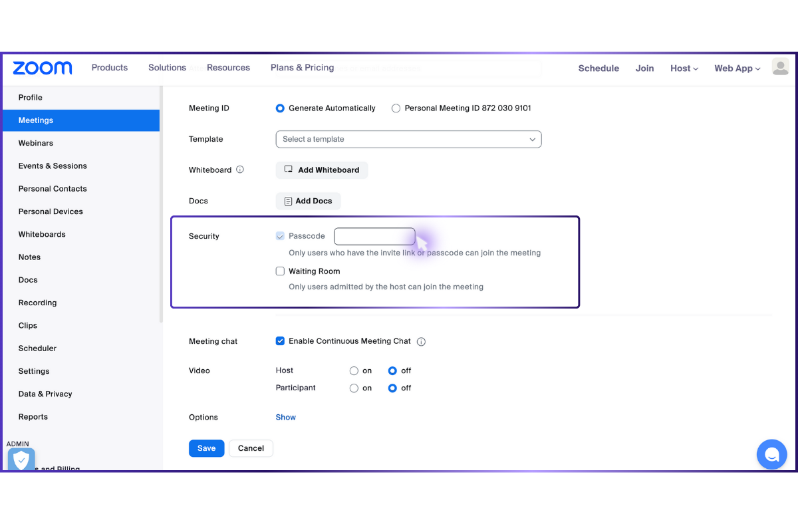The height and width of the screenshot is (532, 798).
Task: Click the Continuous Meeting Chat info icon
Action: click(x=421, y=342)
